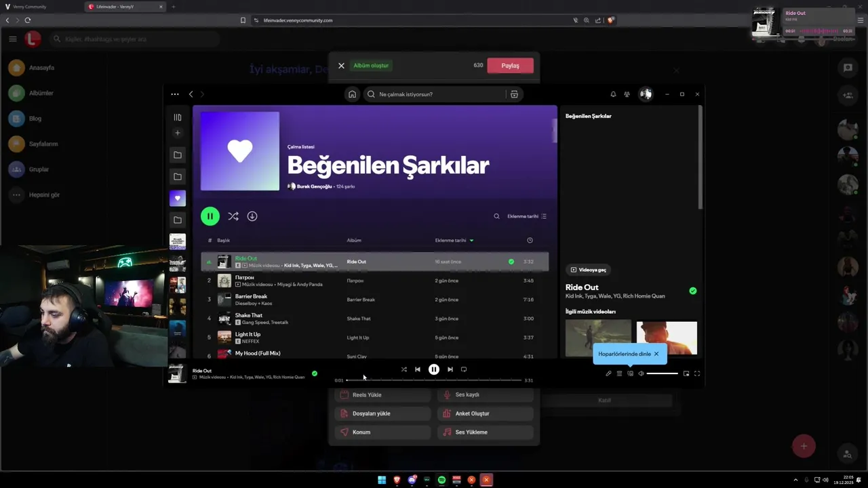Viewport: 868px width, 488px height.
Task: Open Gruplar in the website sidebar
Action: coord(30,169)
